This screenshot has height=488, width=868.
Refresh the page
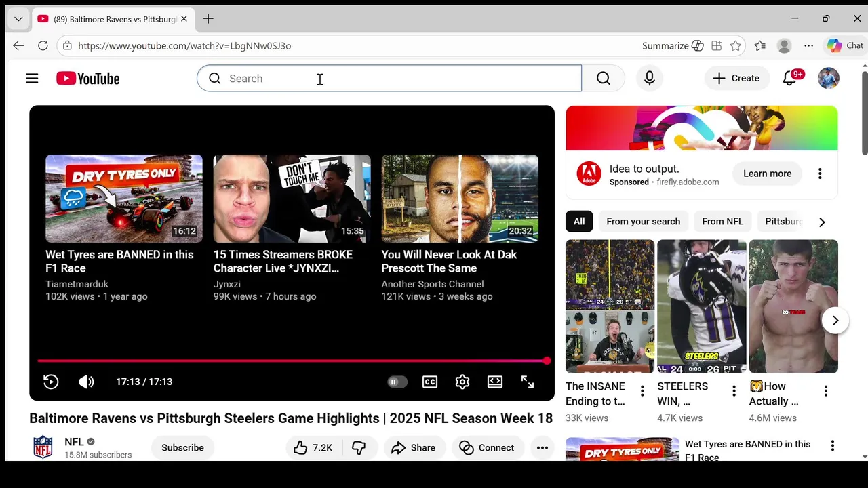click(x=43, y=46)
